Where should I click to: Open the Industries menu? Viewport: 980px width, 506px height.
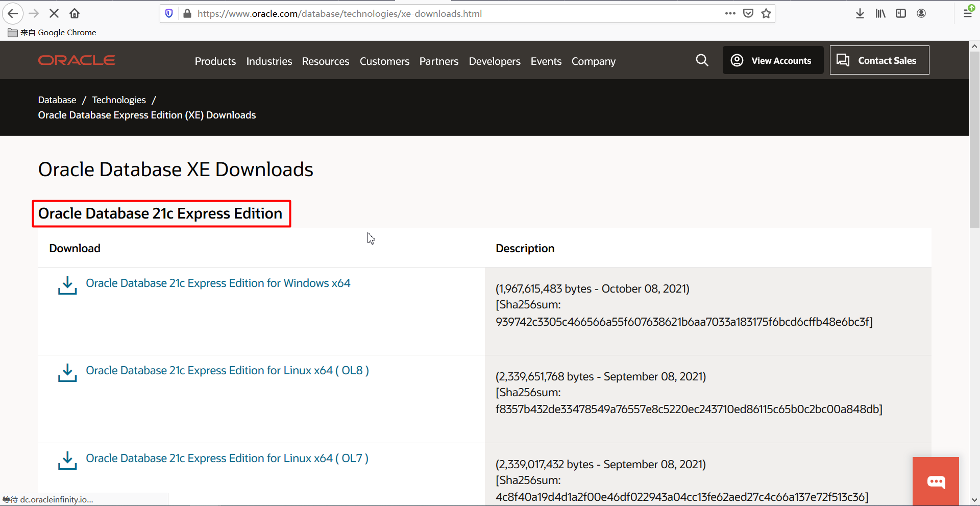[x=269, y=61]
